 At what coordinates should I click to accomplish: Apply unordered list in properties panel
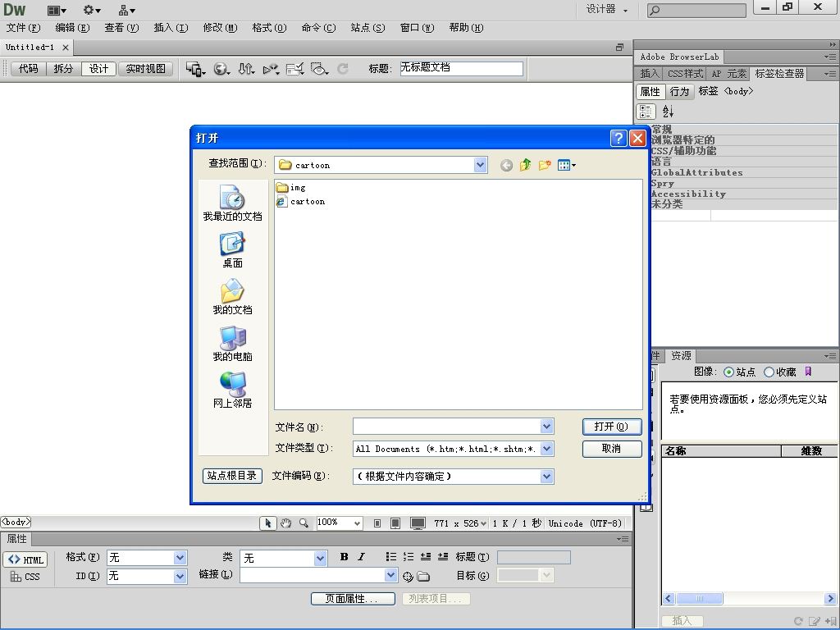click(x=391, y=557)
